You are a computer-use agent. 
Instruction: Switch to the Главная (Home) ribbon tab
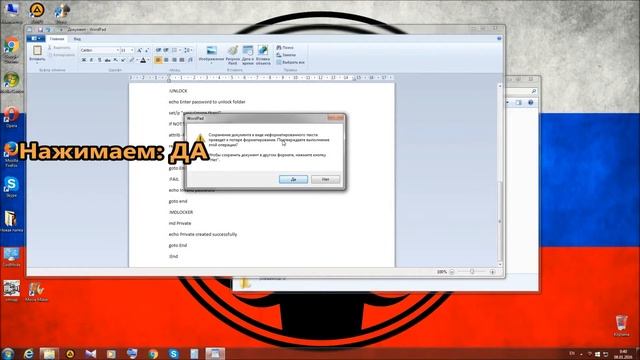point(57,39)
